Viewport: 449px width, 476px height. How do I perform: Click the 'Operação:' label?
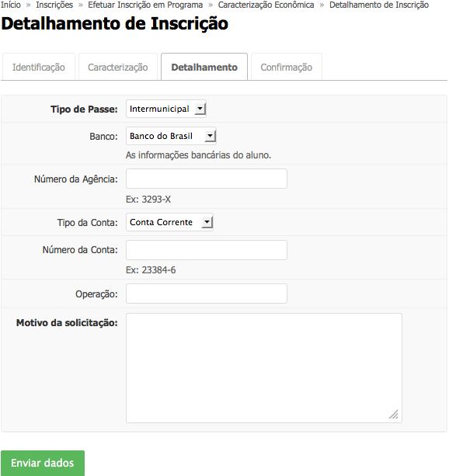coord(96,294)
